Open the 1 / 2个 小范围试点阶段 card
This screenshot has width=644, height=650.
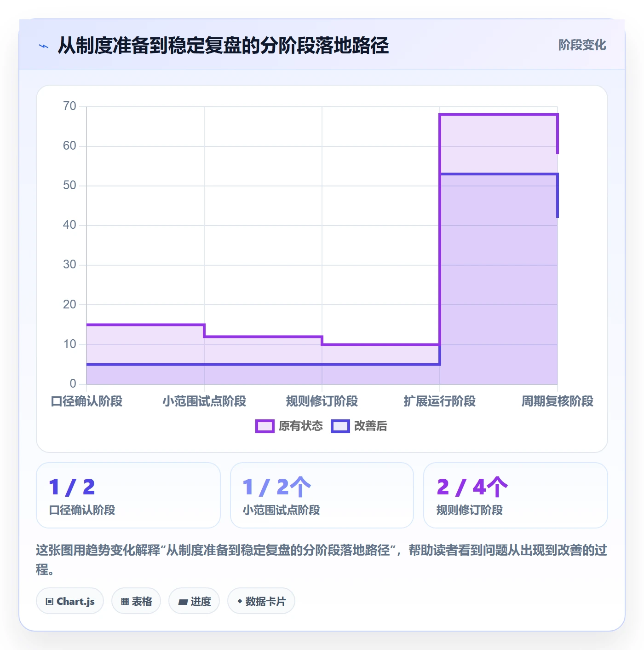(x=322, y=495)
